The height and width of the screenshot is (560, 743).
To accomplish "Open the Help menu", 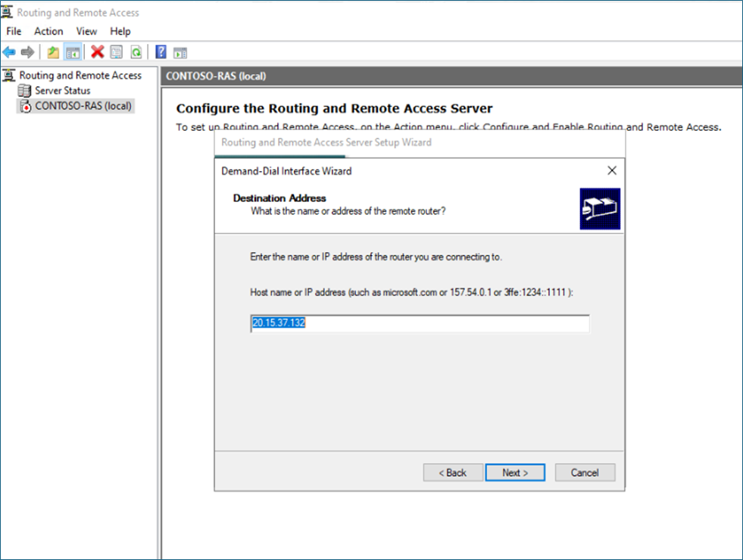I will [120, 31].
